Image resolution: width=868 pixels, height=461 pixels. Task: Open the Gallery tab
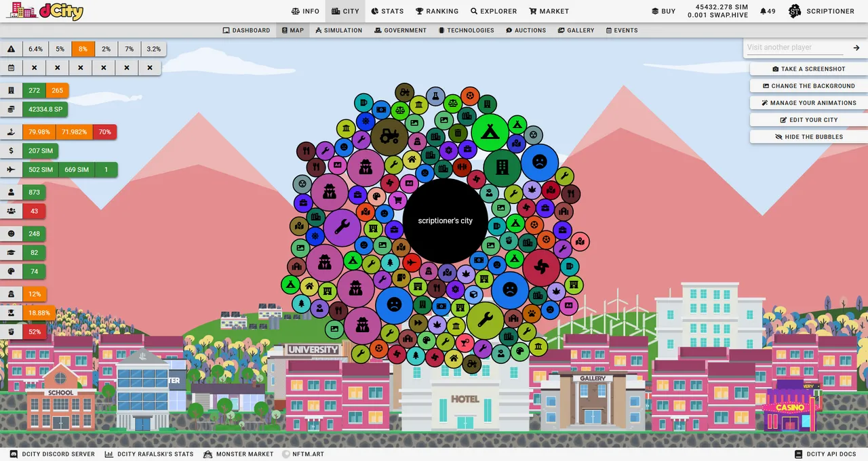click(576, 31)
